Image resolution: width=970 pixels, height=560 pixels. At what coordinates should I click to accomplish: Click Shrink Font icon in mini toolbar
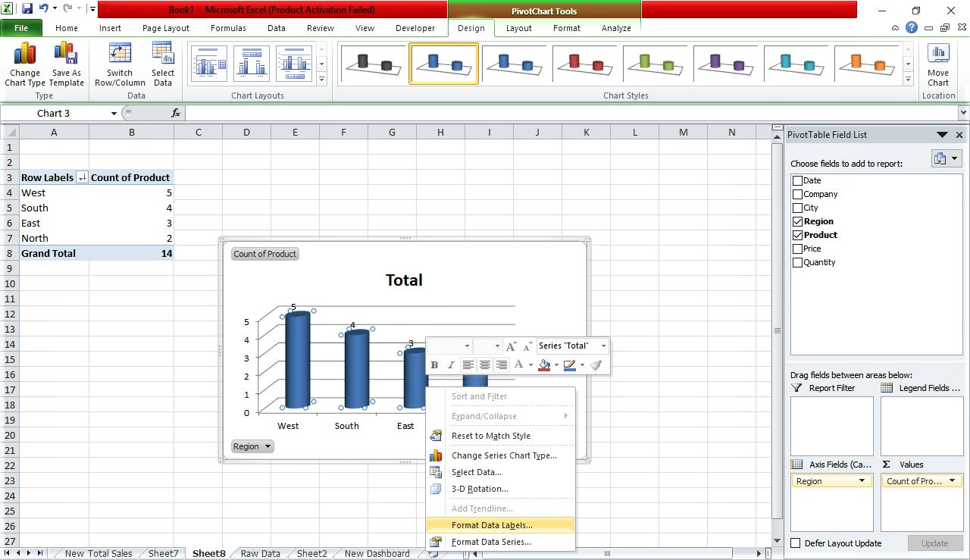click(x=527, y=346)
